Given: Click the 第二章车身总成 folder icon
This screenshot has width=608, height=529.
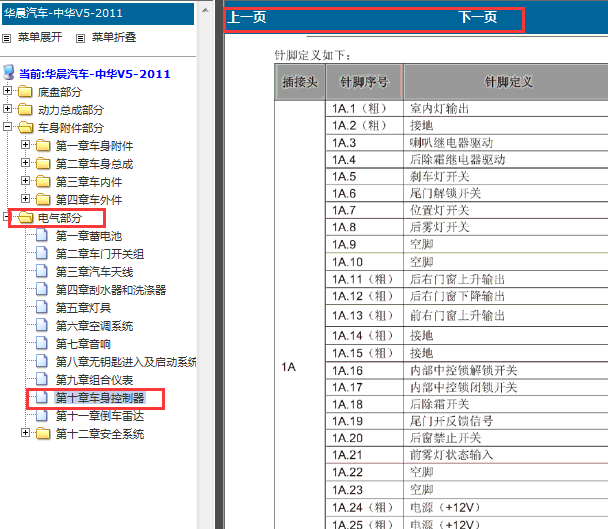Looking at the screenshot, I should tap(43, 163).
